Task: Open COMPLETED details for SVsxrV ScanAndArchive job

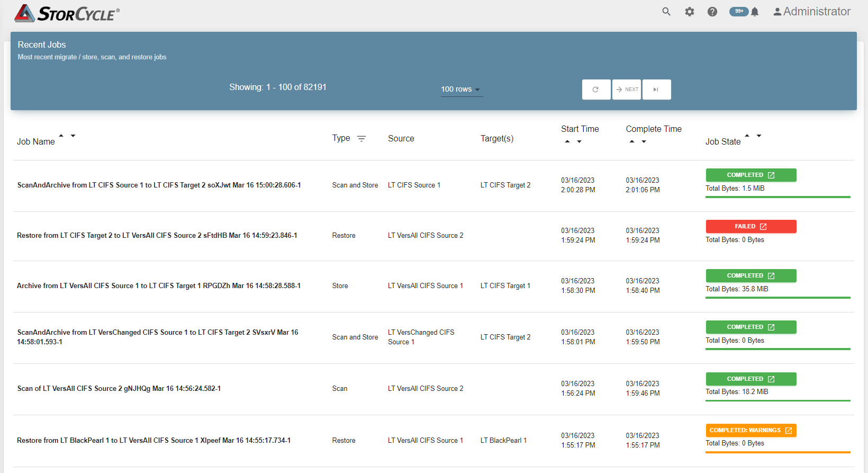Action: (x=751, y=327)
